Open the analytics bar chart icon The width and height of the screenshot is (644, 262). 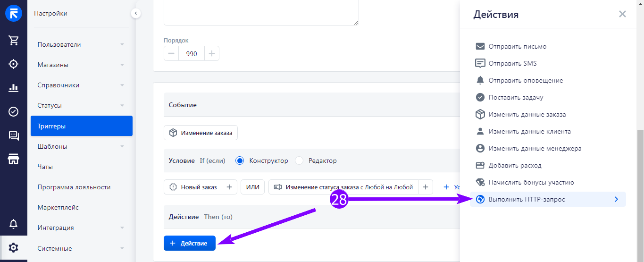[13, 88]
